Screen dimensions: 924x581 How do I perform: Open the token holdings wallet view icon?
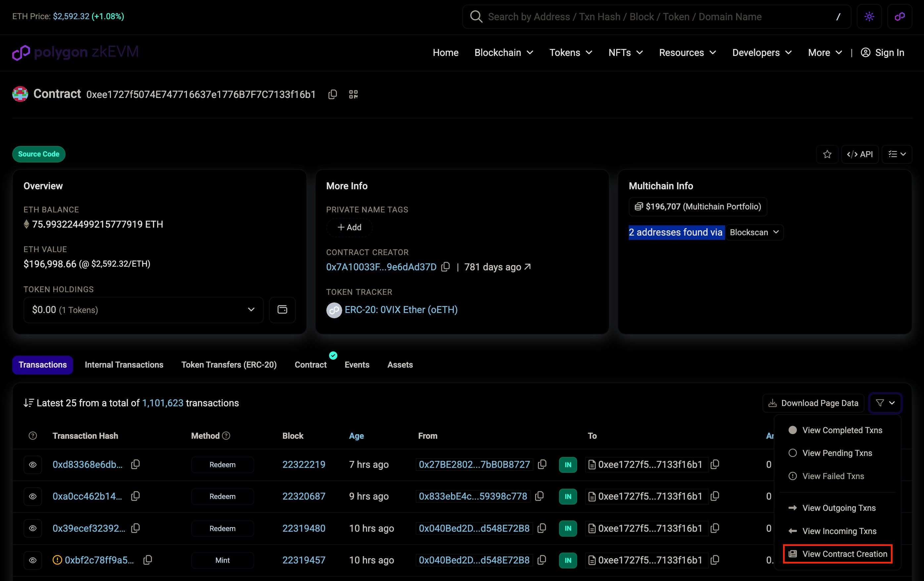(x=282, y=310)
